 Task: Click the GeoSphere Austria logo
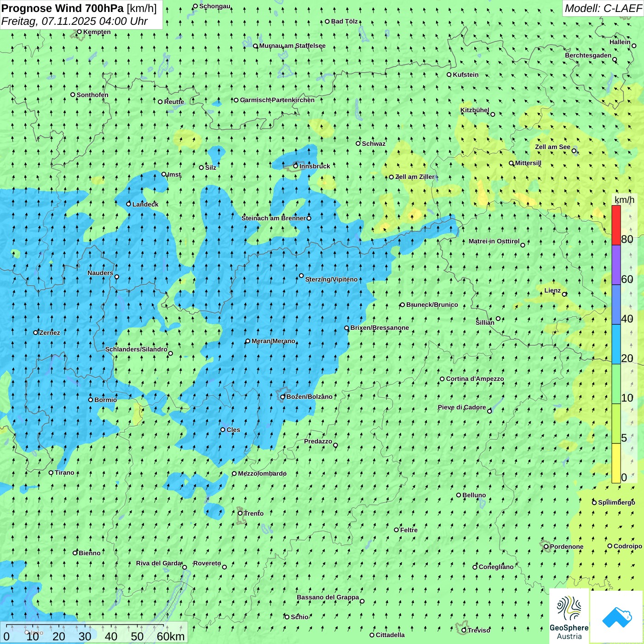point(569,617)
